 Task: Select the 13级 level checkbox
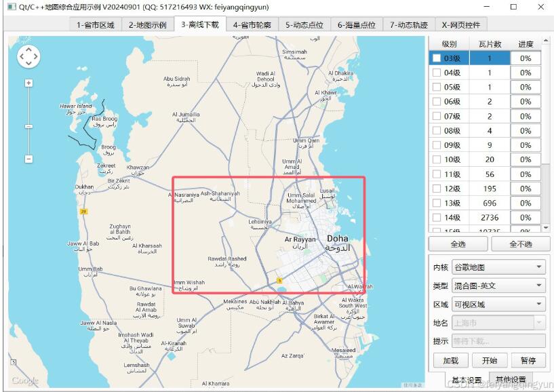(x=437, y=203)
